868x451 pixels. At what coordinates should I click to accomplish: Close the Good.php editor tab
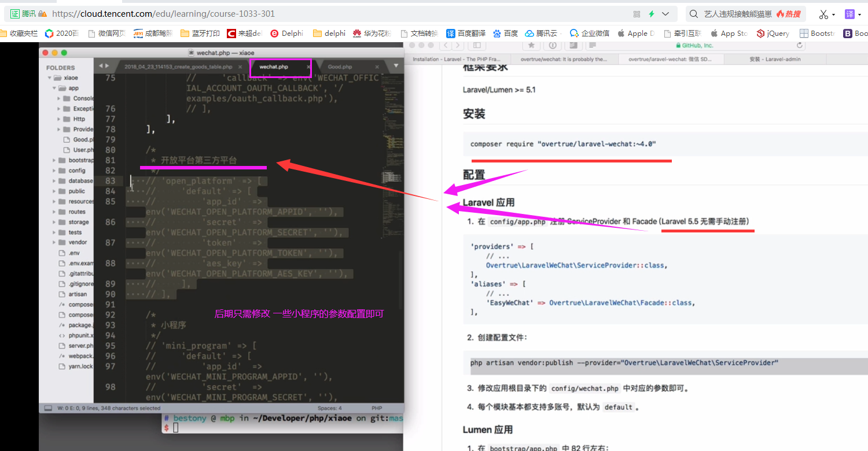click(x=378, y=67)
